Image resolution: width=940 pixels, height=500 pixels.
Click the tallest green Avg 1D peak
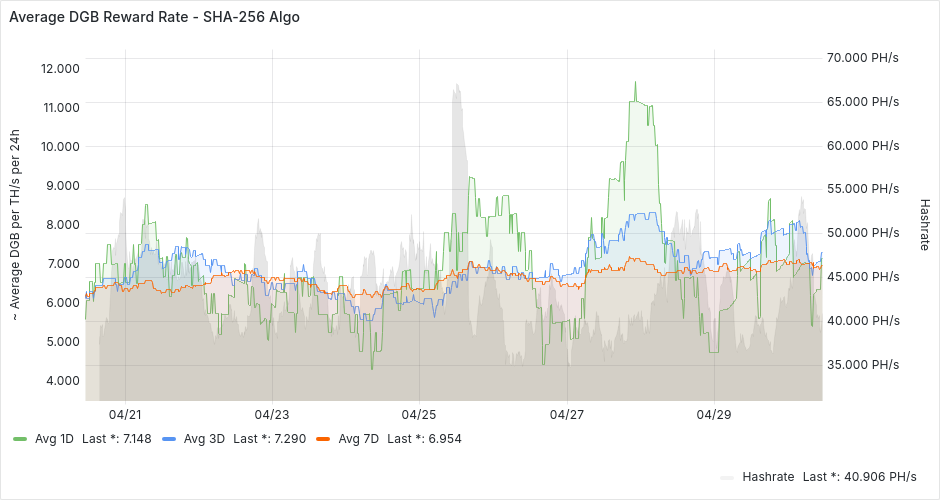point(634,84)
